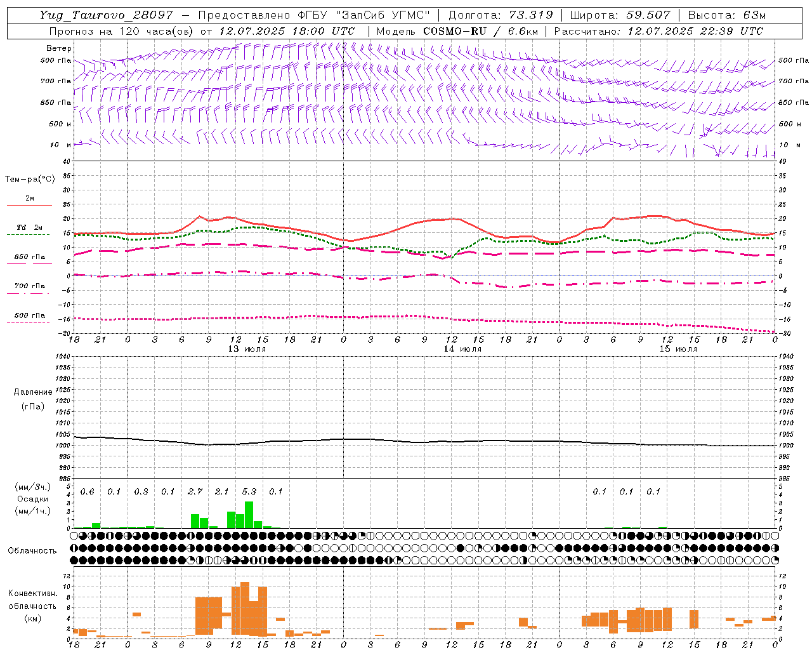Click the 2.1 three-hour precipitation total

[x=222, y=491]
